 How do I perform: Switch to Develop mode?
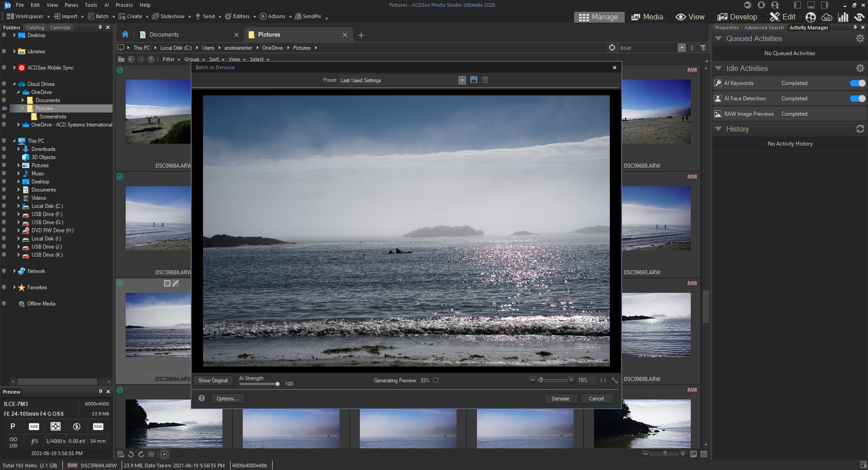click(737, 17)
